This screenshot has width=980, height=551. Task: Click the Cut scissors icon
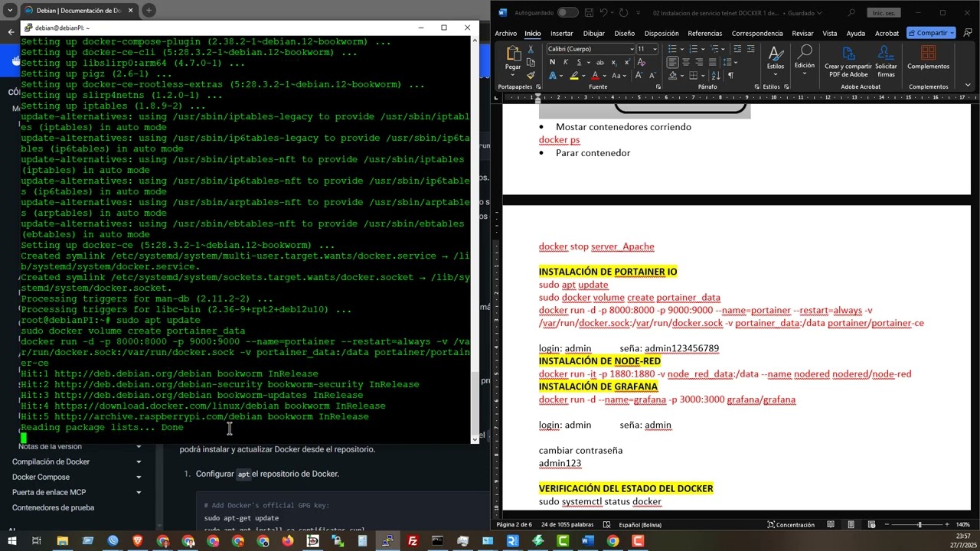pyautogui.click(x=531, y=49)
